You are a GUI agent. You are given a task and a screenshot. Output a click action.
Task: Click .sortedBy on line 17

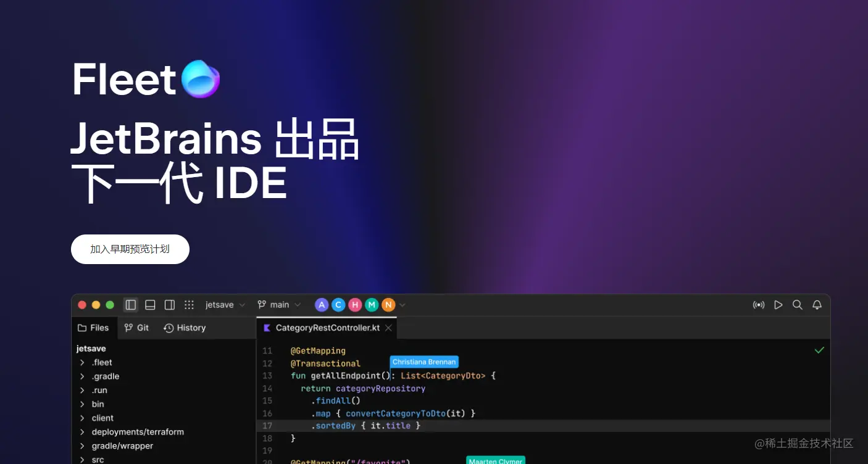click(x=333, y=426)
